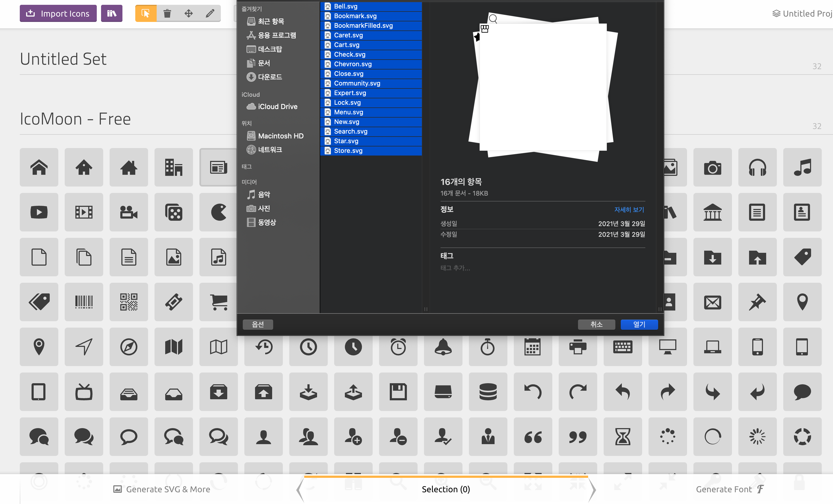
Task: Open the Untitled Project menu
Action: 803,14
